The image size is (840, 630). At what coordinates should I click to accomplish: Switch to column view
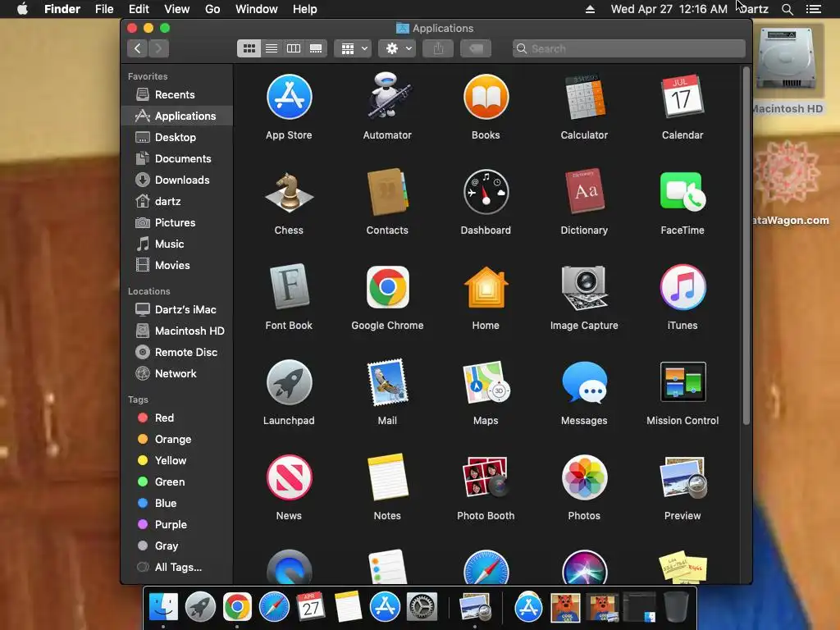(294, 48)
